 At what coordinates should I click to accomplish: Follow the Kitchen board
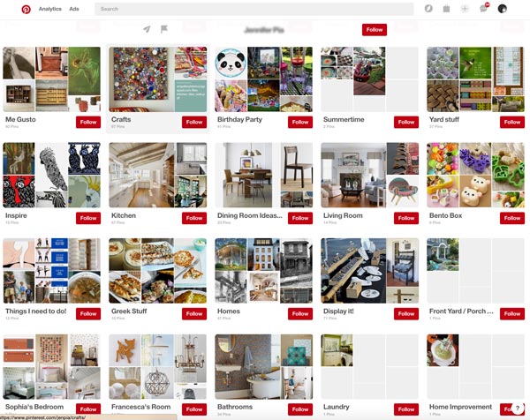[x=194, y=218]
